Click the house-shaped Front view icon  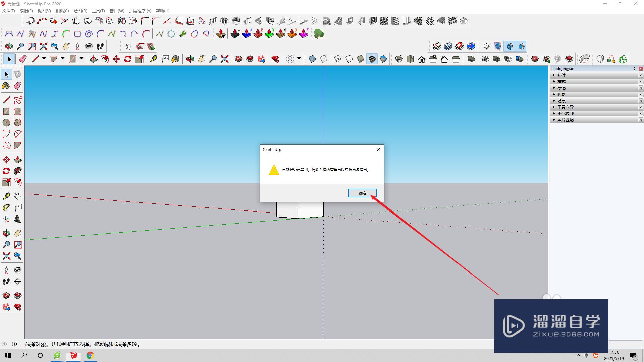(422, 59)
